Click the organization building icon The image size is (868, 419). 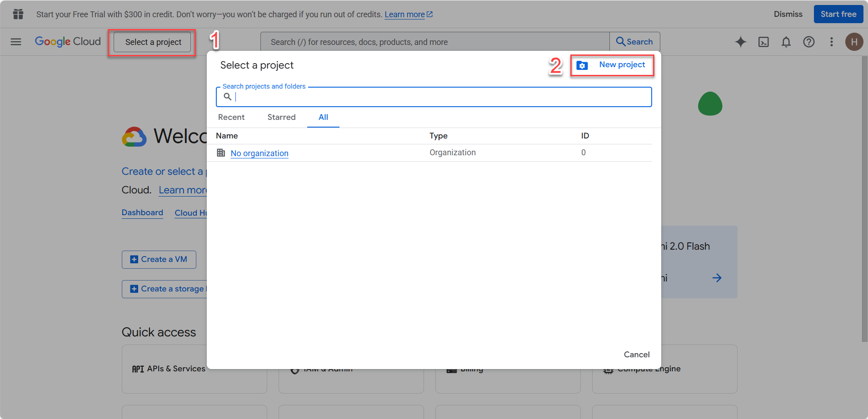[221, 153]
